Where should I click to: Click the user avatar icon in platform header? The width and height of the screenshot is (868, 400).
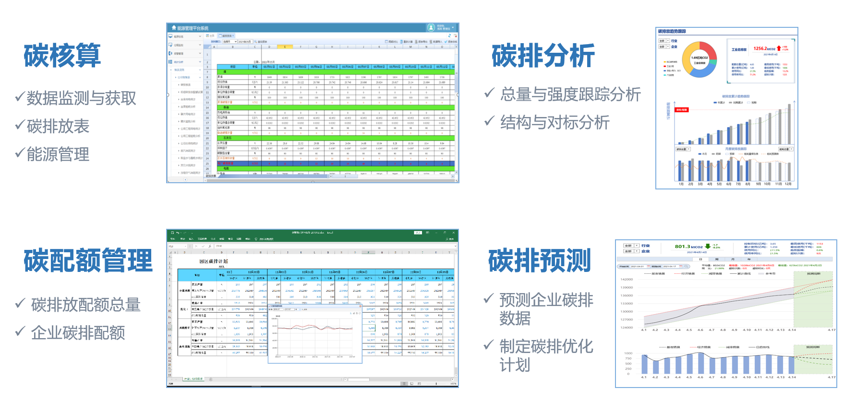tap(431, 28)
